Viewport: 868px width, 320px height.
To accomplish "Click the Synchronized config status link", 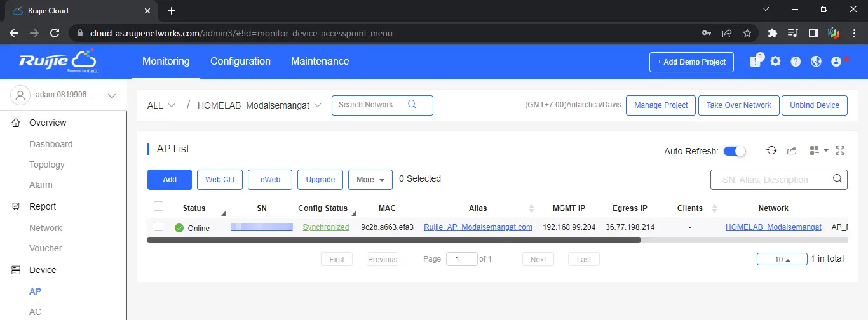I will click(326, 227).
